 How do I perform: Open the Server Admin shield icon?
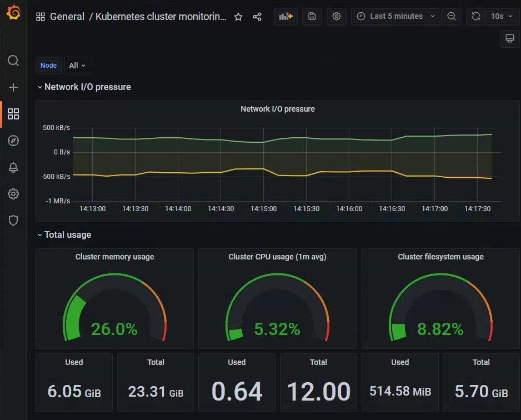click(x=13, y=221)
